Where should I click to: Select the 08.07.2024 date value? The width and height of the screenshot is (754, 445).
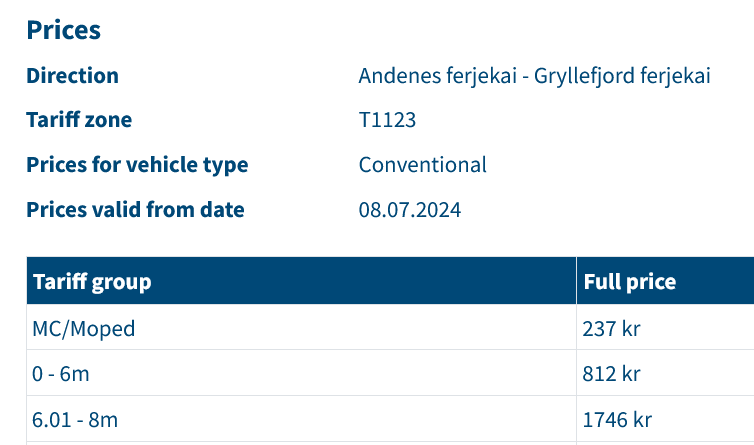(x=410, y=210)
